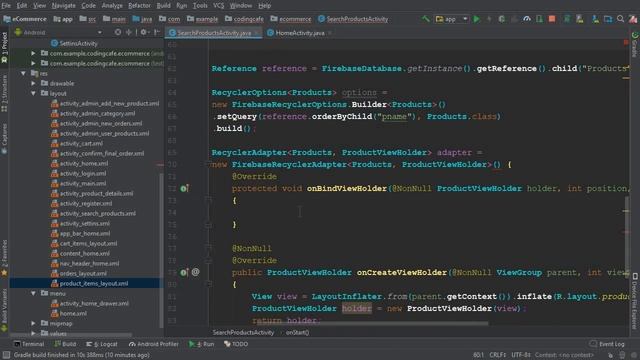Click the SettinsActivity class icon
Image resolution: width=640 pixels, height=360 pixels.
click(54, 43)
